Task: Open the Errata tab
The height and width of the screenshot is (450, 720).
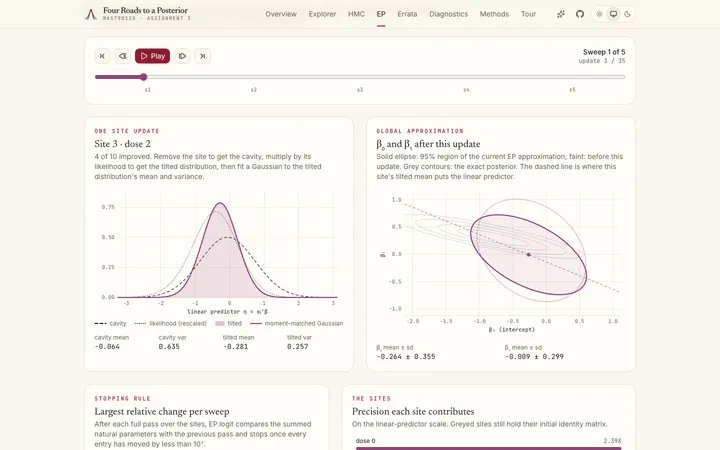Action: coord(407,14)
